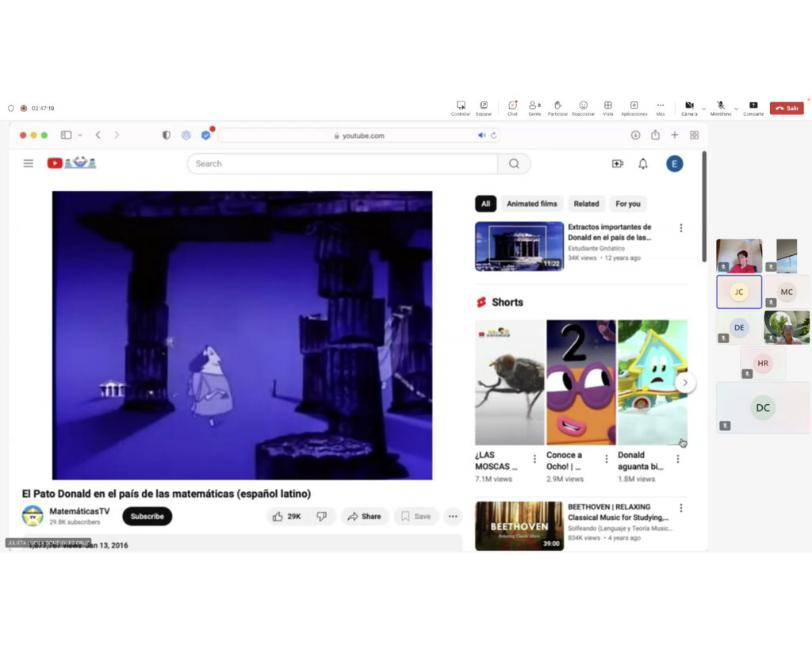The image size is (812, 649).
Task: Open options for Conoce a Ocho short
Action: tap(607, 459)
